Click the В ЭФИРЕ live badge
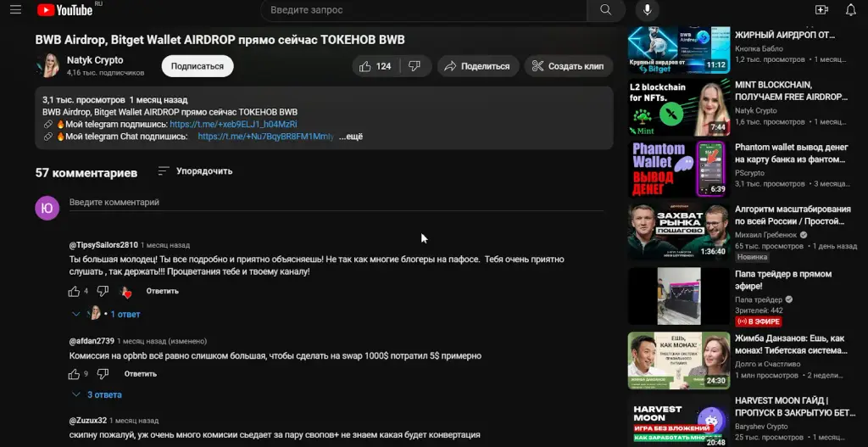 point(759,321)
